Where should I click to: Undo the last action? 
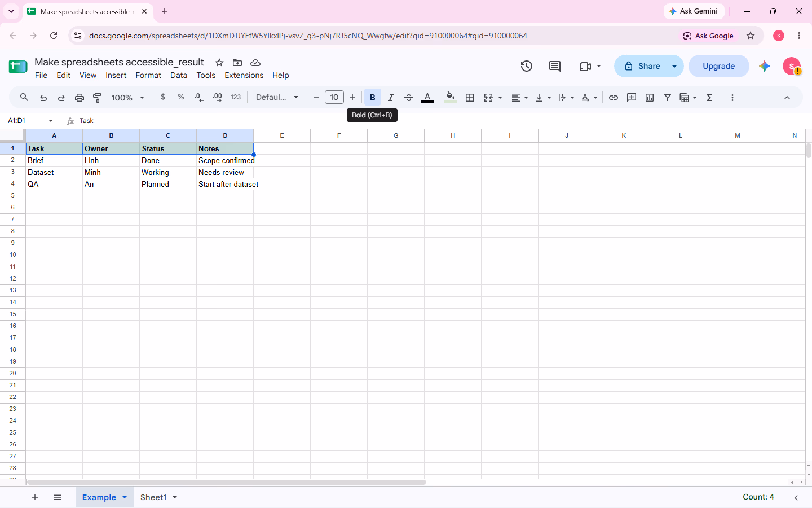click(43, 98)
